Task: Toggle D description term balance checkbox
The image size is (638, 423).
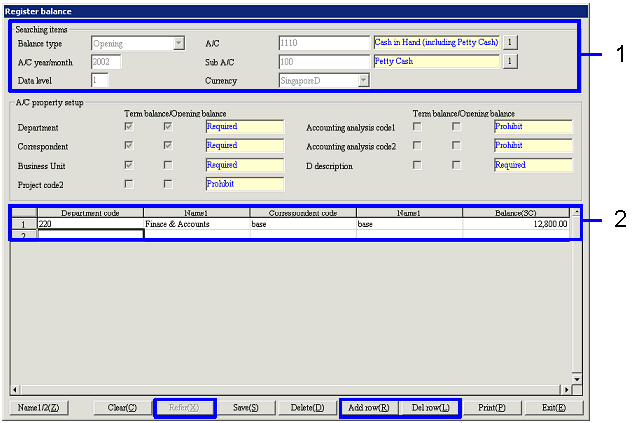Action: tap(418, 165)
